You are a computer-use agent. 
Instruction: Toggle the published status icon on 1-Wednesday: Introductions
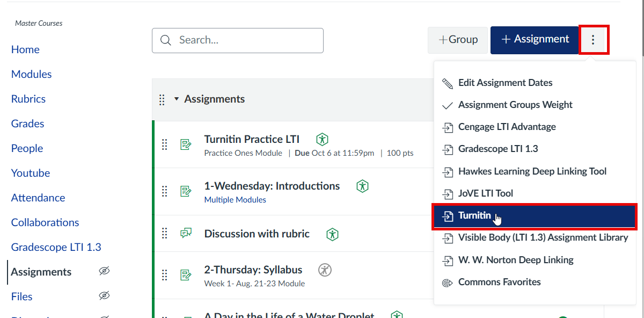362,185
